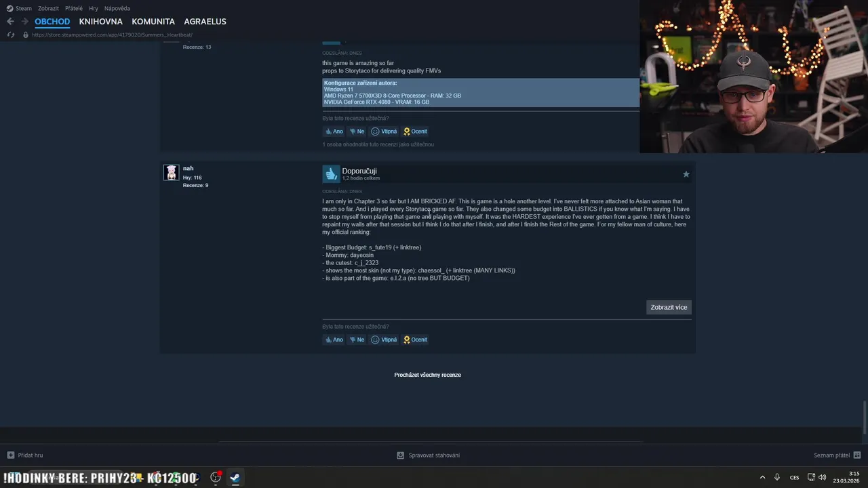This screenshot has width=868, height=488.
Task: Switch to the KOMUNITA tab
Action: 153,22
